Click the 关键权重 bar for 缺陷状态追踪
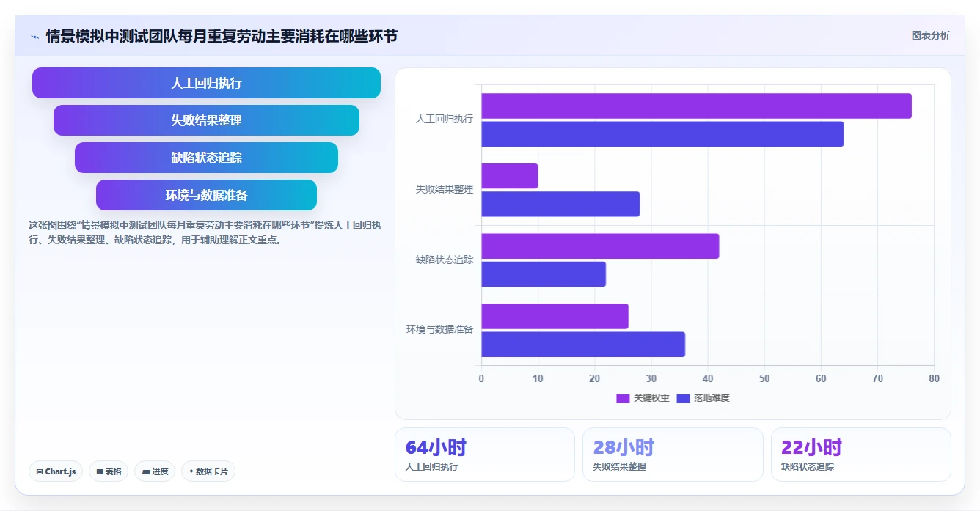 pos(600,246)
